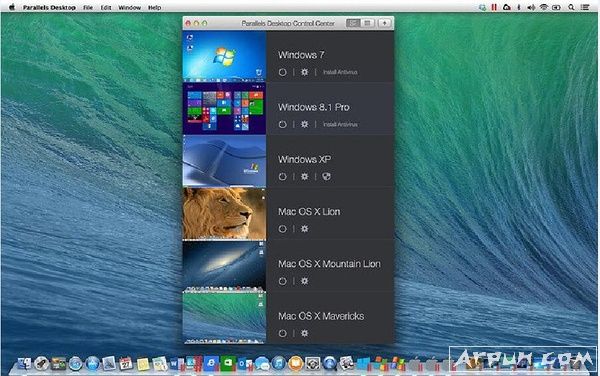This screenshot has height=376, width=600.
Task: Click the battery status icon
Action: click(x=556, y=7)
